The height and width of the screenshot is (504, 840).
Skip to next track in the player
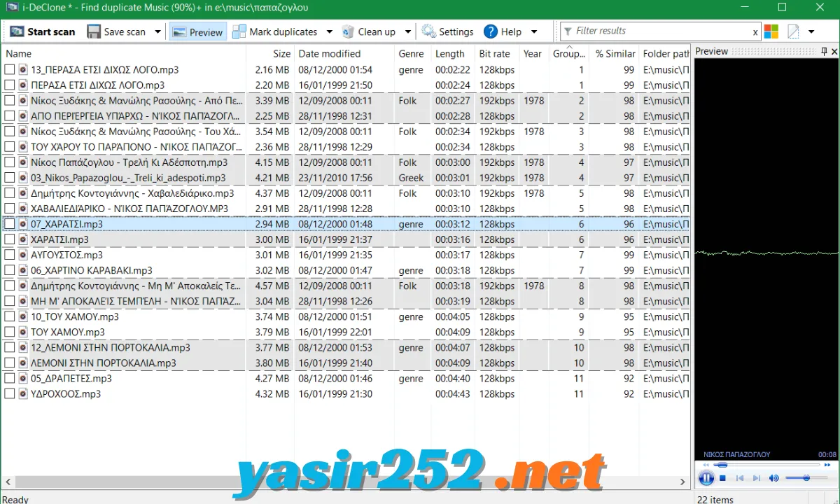click(756, 478)
